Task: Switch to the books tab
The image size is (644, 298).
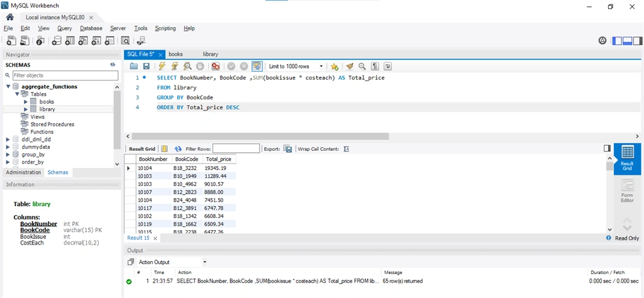Action: click(x=176, y=54)
